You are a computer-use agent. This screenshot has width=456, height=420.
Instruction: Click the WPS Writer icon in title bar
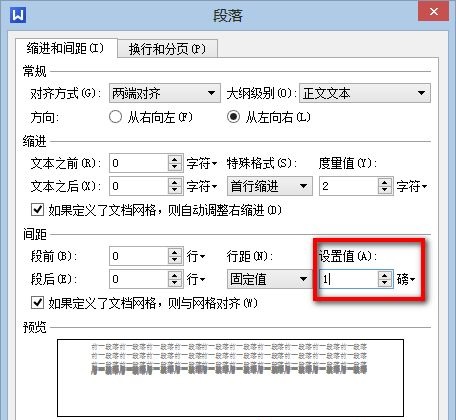18,15
